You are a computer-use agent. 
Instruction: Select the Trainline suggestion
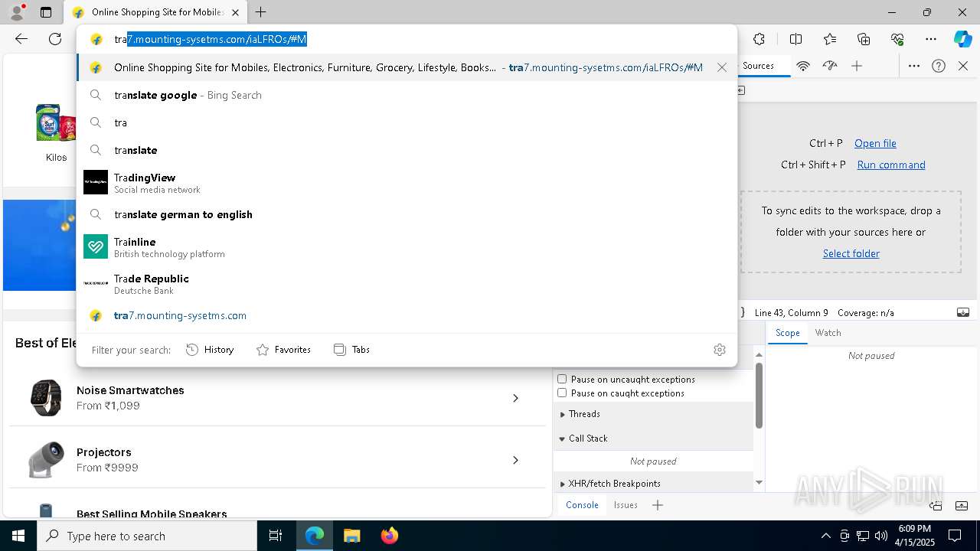407,246
